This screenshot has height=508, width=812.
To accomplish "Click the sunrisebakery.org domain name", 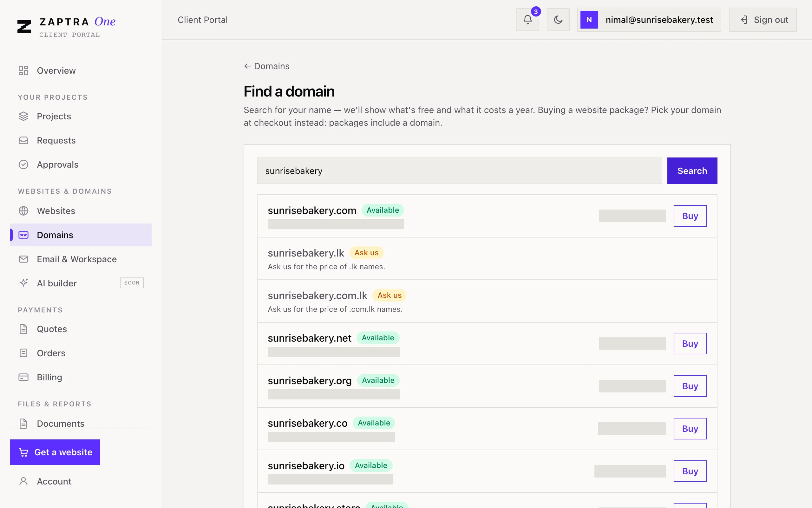I will coord(309,381).
